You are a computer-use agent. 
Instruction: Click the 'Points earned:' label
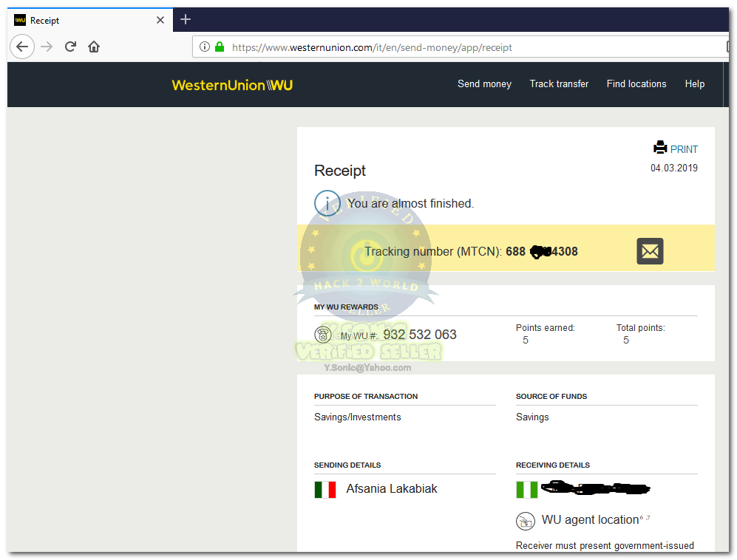click(x=546, y=328)
